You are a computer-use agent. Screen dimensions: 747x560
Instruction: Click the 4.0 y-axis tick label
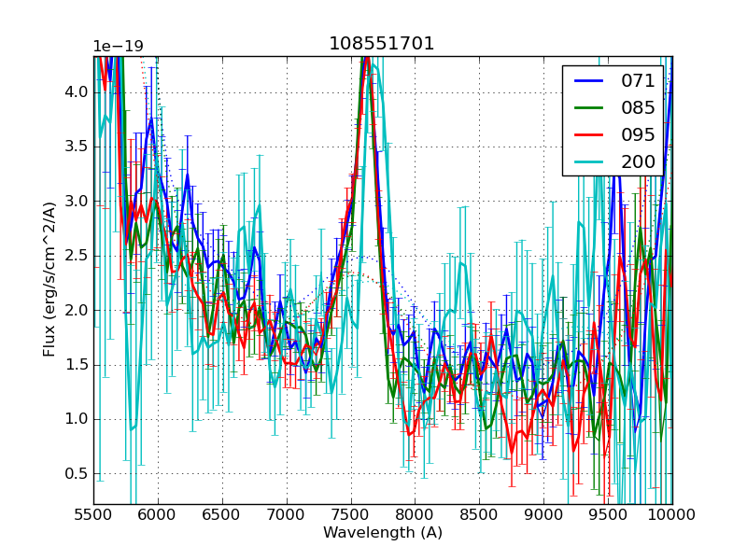pyautogui.click(x=77, y=91)
